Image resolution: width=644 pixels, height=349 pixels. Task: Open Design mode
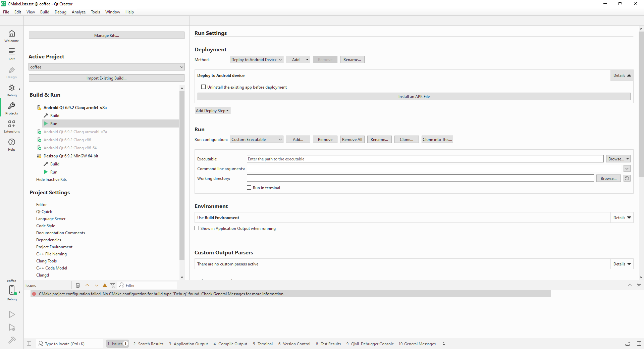(x=12, y=72)
